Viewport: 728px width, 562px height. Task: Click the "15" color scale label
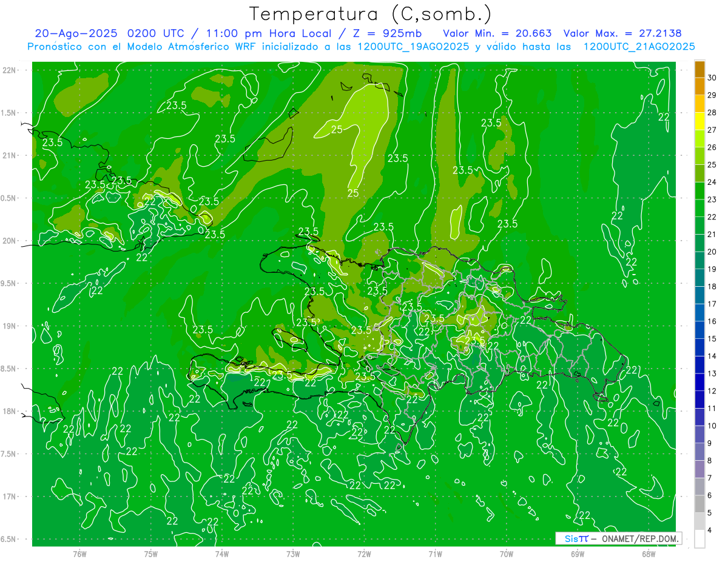[x=712, y=338]
